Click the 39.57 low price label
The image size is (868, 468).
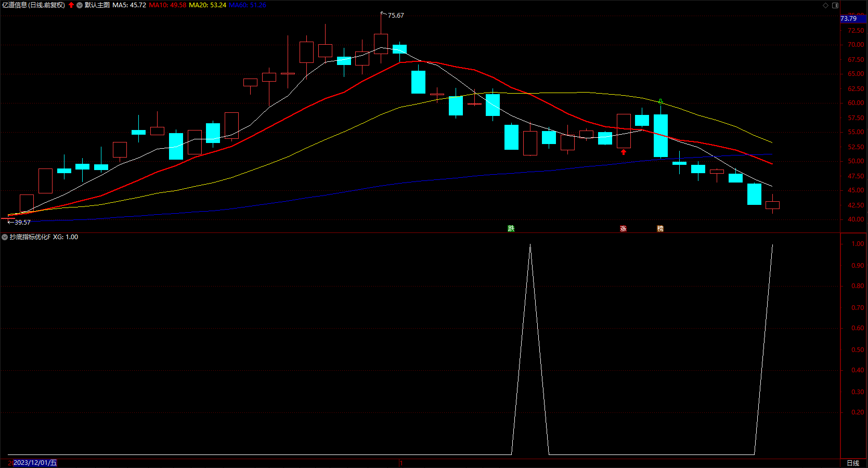[22, 223]
